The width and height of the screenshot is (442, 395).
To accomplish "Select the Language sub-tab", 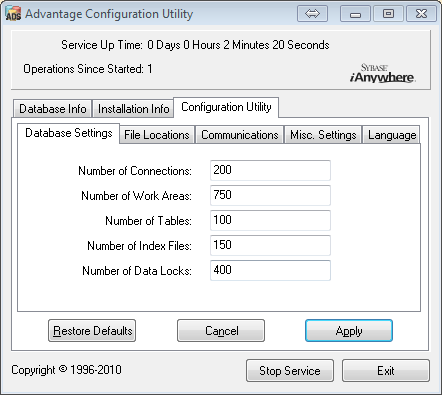I will tap(392, 135).
